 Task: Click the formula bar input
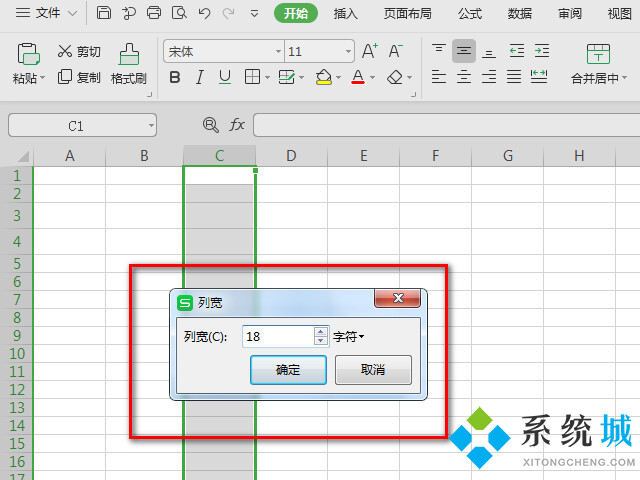point(447,125)
